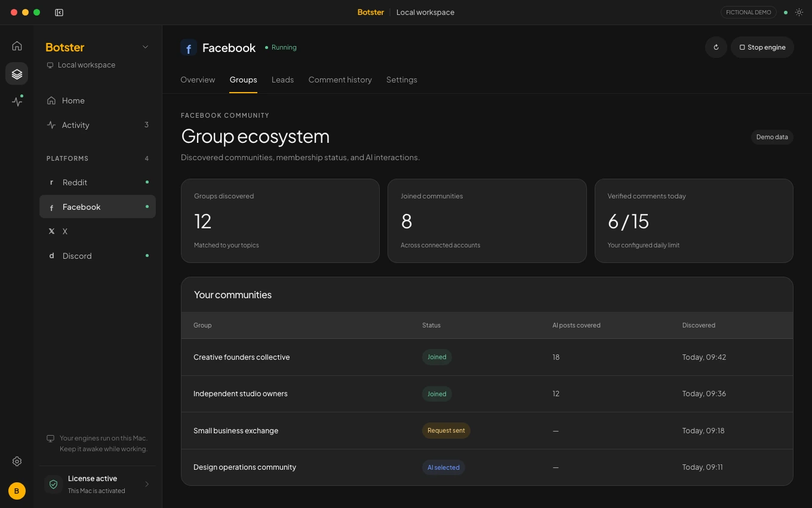Image resolution: width=812 pixels, height=508 pixels.
Task: Click the Facebook logo icon in header
Action: (x=189, y=48)
